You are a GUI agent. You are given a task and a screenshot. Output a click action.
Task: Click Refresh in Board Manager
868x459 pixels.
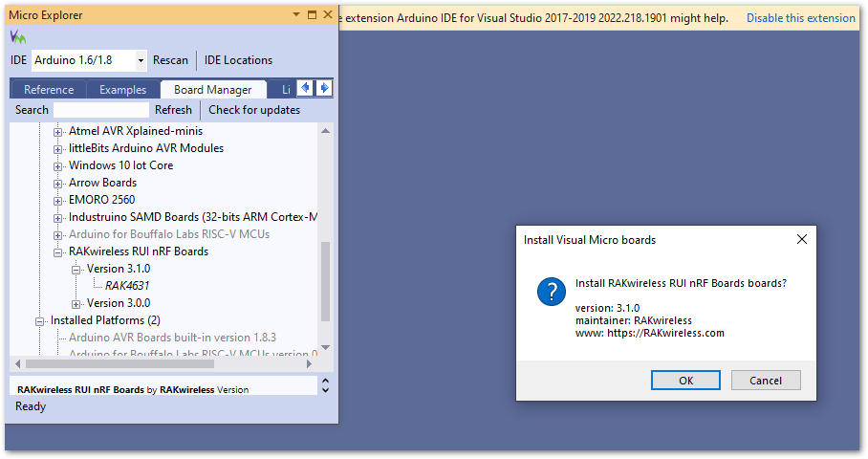point(173,110)
